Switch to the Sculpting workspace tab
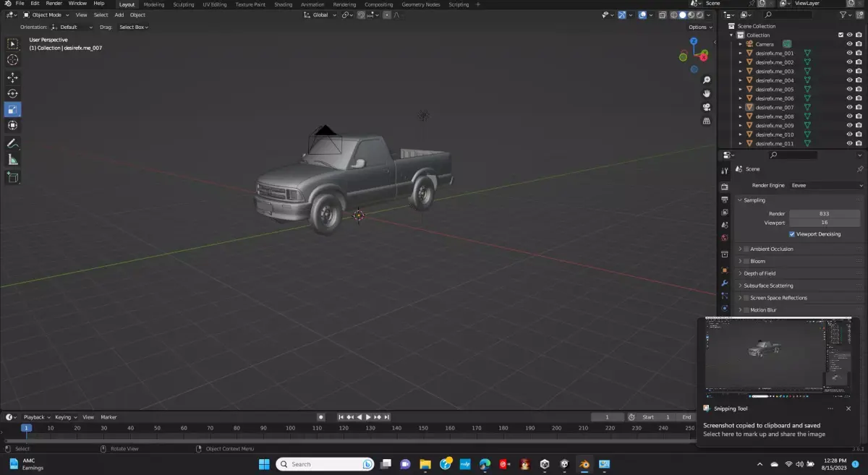The width and height of the screenshot is (868, 475). click(x=183, y=4)
